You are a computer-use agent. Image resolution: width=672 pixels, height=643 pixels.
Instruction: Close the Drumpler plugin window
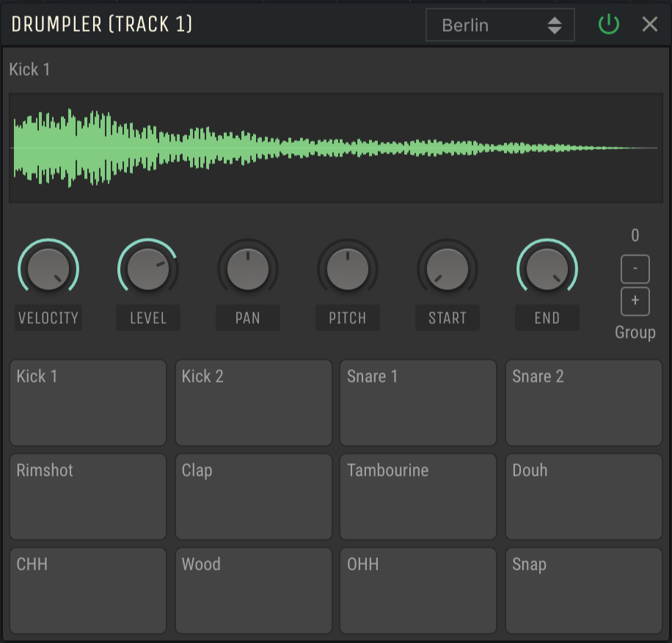coord(649,24)
